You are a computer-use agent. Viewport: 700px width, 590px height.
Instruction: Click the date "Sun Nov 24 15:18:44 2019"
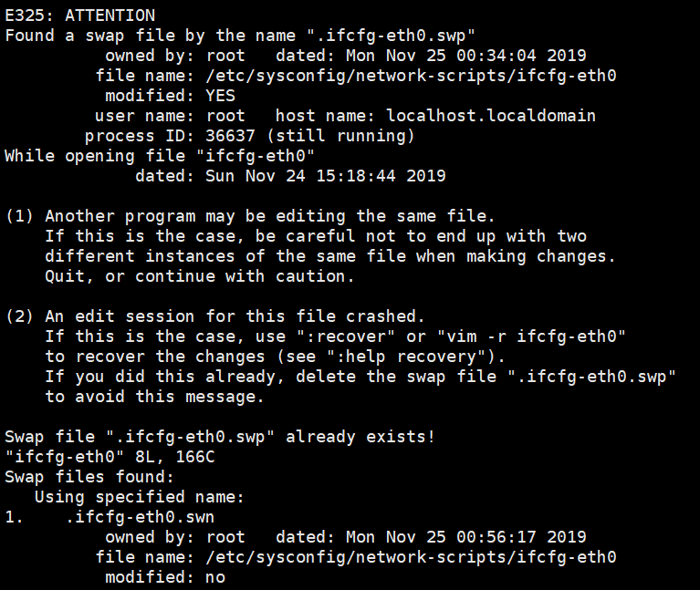click(325, 176)
